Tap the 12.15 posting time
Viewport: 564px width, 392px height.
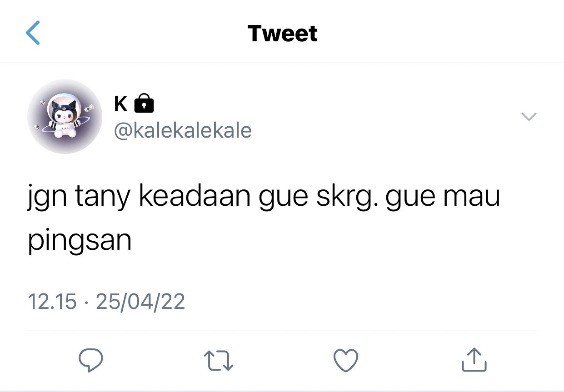tap(52, 301)
